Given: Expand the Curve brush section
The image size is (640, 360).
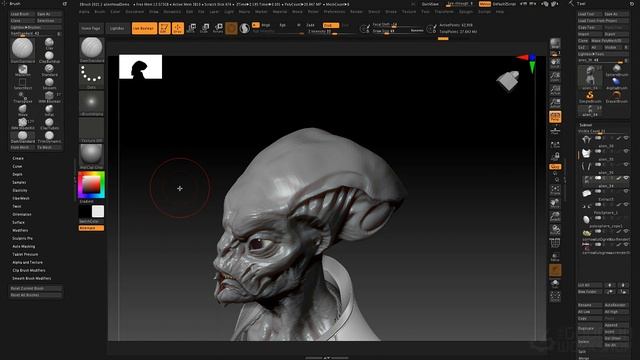Looking at the screenshot, I should (x=17, y=167).
